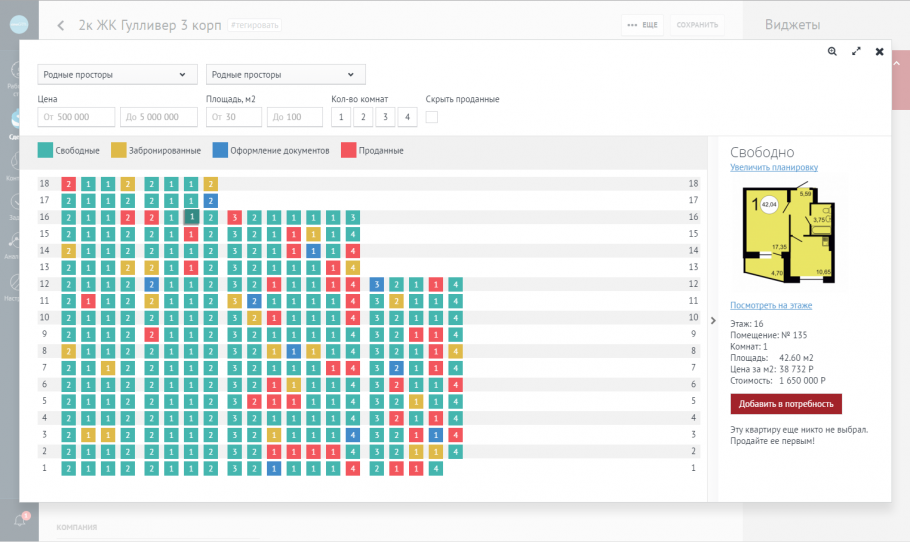Click the zoom magnifier icon in modal header
Screen dimensions: 910x542
pyautogui.click(x=832, y=51)
